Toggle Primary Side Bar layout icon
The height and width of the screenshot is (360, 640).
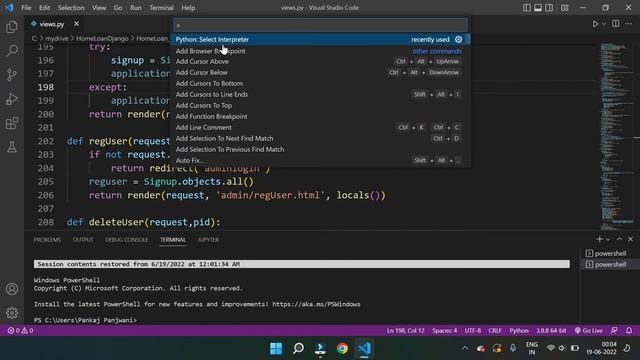point(527,8)
